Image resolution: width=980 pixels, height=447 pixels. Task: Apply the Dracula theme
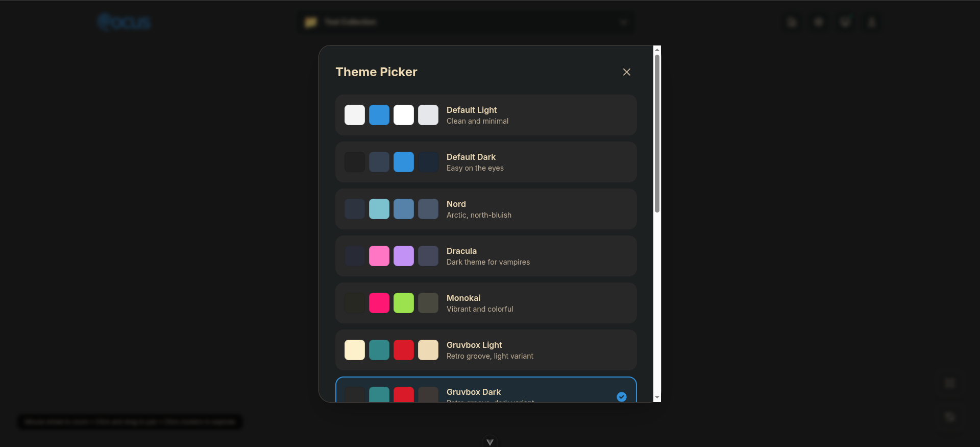[x=486, y=256]
